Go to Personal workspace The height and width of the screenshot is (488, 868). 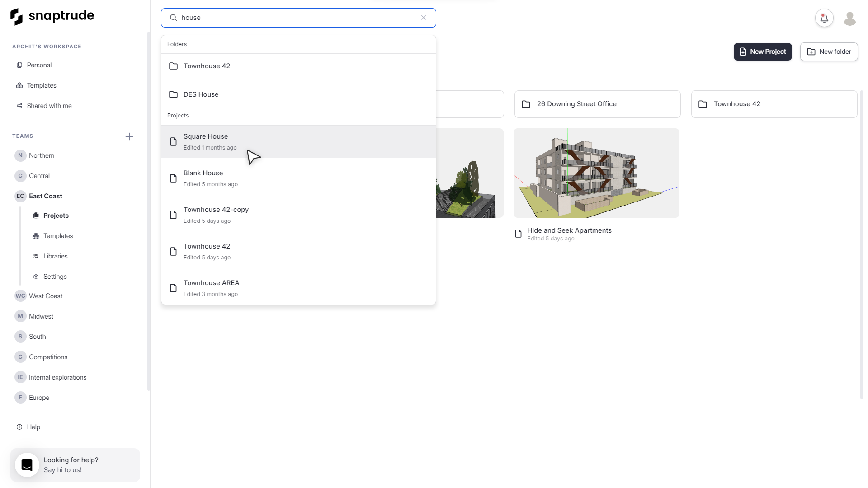[x=39, y=65]
